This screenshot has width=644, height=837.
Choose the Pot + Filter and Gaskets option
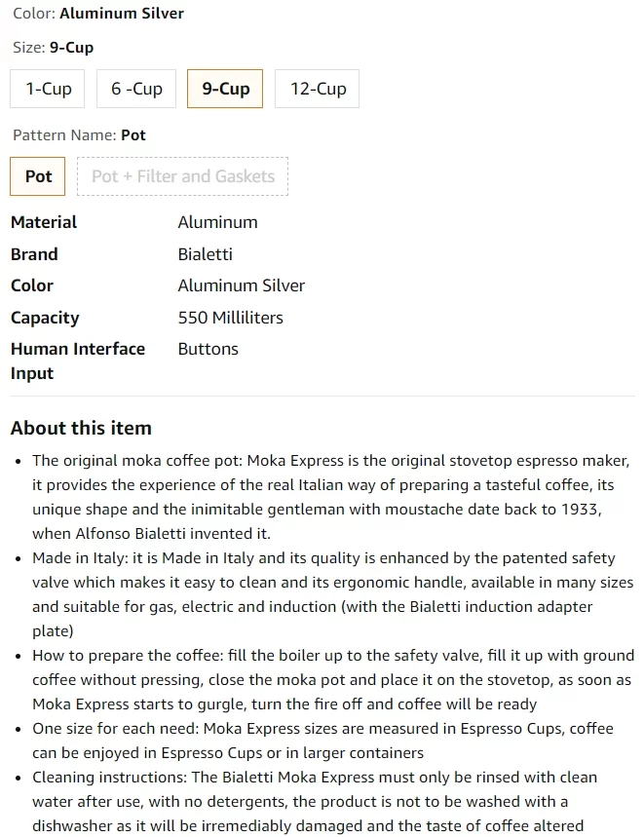click(182, 176)
